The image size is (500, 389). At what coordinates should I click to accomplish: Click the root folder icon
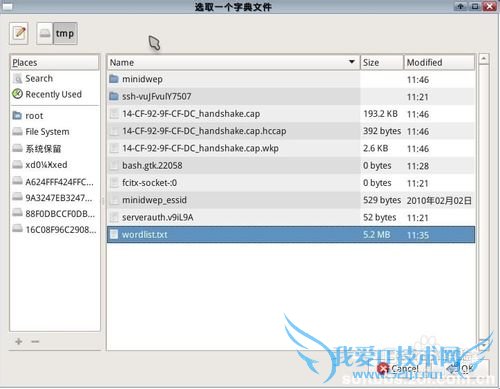click(x=17, y=115)
